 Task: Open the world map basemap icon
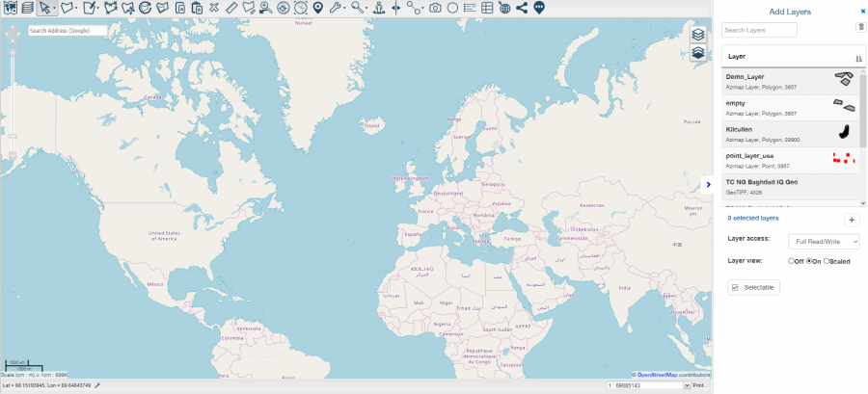point(9,8)
